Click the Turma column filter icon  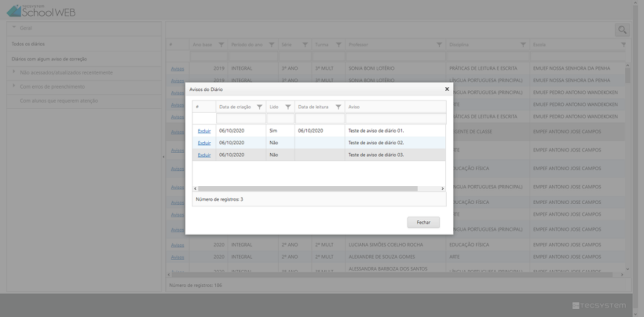(338, 45)
